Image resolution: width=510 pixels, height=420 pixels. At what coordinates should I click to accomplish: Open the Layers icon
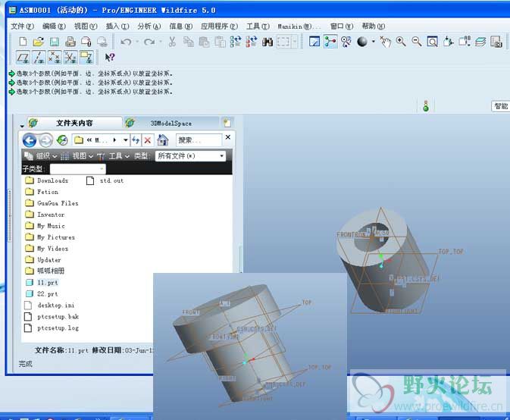click(480, 42)
